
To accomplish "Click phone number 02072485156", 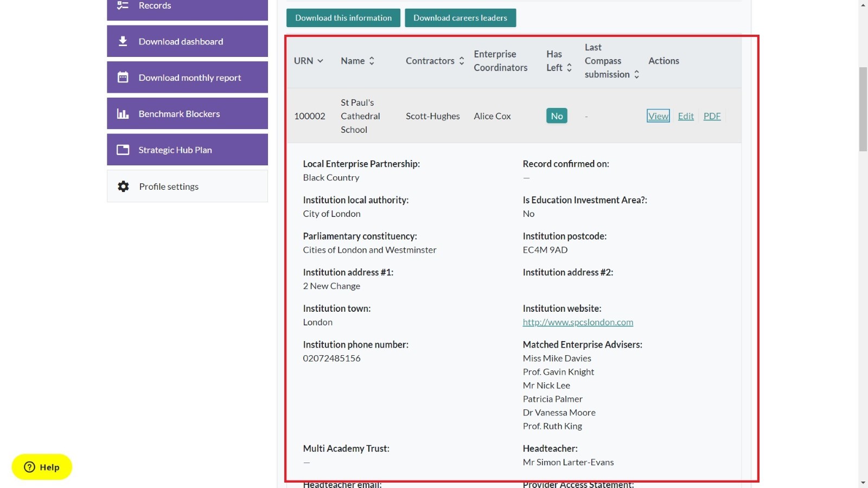I will pos(331,358).
